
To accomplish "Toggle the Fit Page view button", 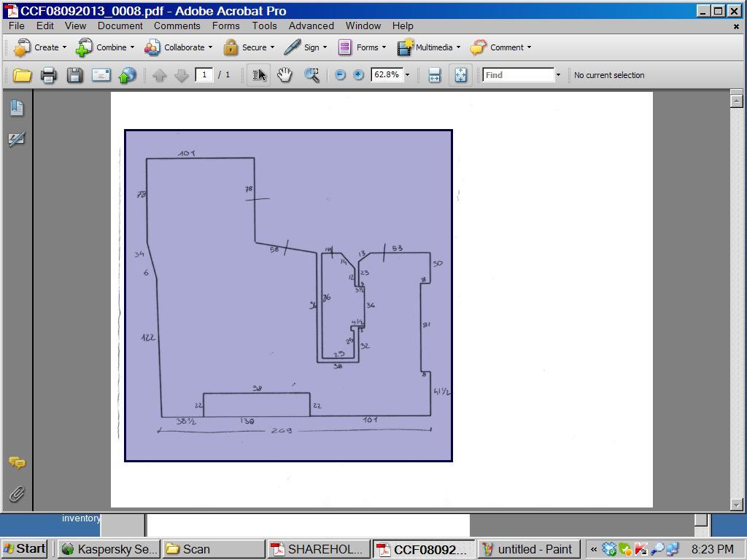I will click(461, 75).
